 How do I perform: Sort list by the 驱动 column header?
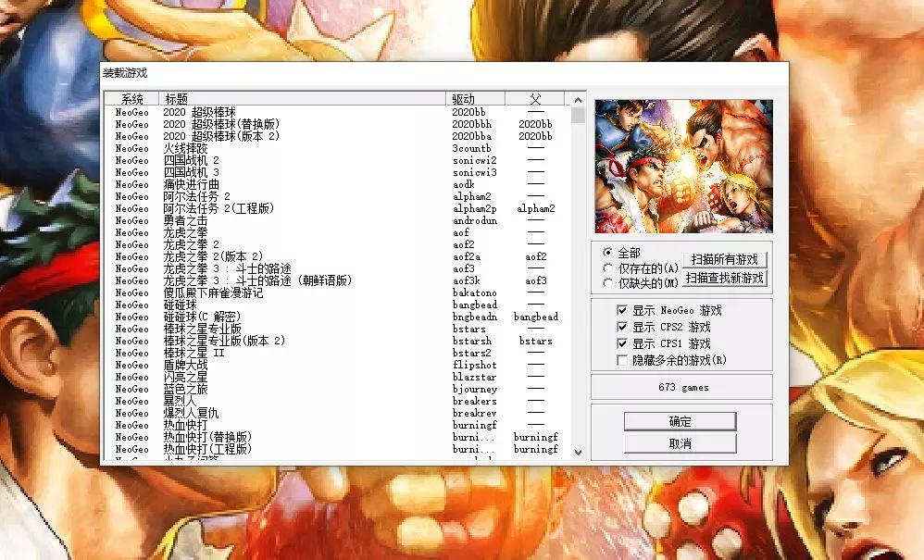(x=476, y=98)
